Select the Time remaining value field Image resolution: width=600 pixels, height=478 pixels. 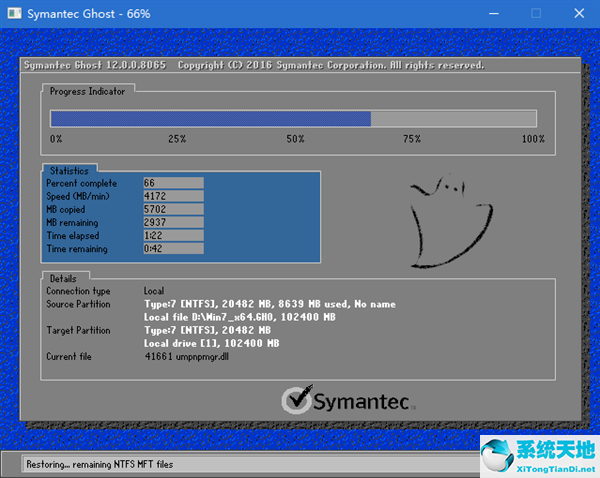tap(173, 248)
